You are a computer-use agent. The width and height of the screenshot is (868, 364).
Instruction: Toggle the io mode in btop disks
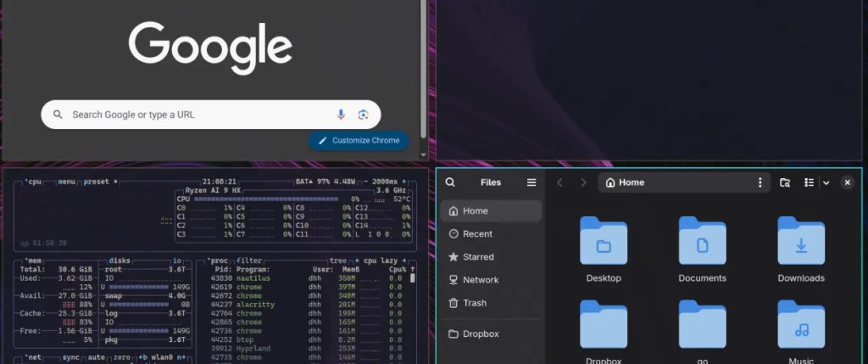pos(177,260)
